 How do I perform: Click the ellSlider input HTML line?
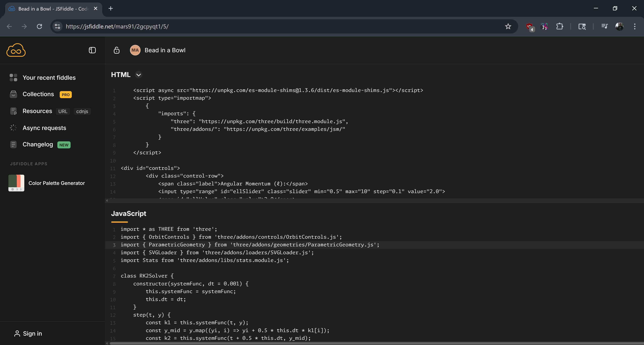click(302, 191)
